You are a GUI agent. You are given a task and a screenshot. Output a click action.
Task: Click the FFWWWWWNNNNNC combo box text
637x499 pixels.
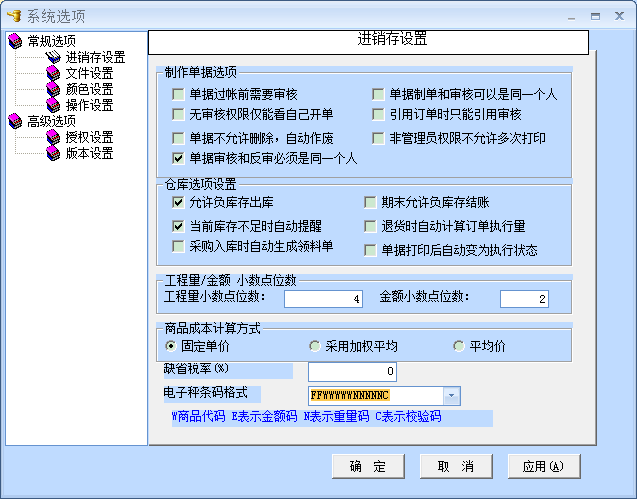(x=350, y=395)
